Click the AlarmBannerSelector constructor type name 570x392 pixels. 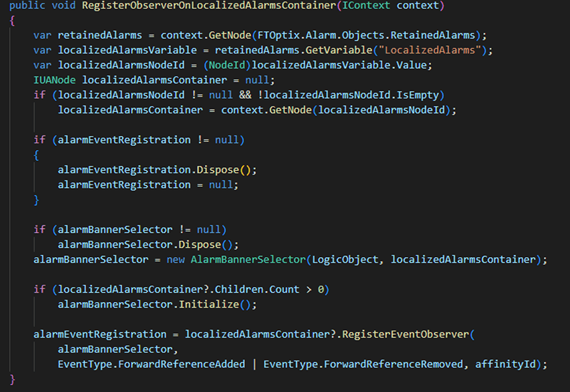click(x=248, y=259)
